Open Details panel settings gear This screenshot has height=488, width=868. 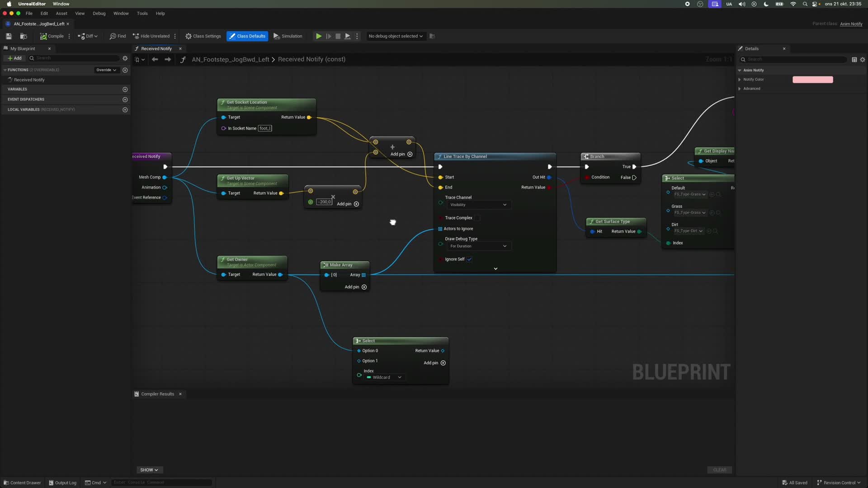[863, 60]
